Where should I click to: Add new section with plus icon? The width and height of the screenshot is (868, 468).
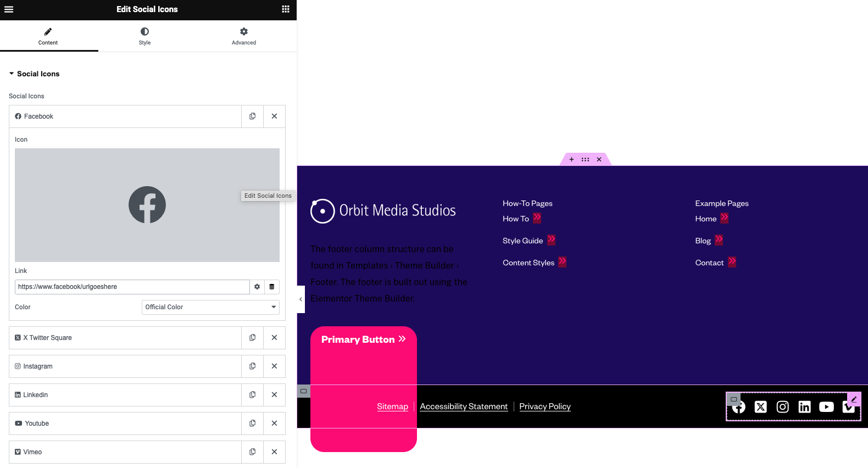click(571, 159)
